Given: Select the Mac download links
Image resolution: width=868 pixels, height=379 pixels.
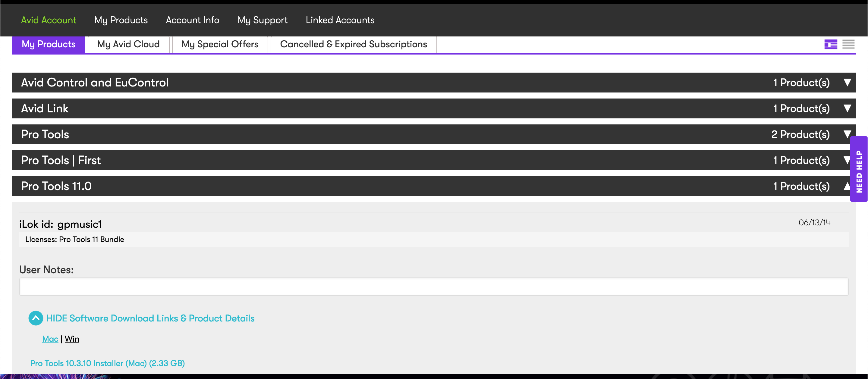Looking at the screenshot, I should tap(50, 339).
